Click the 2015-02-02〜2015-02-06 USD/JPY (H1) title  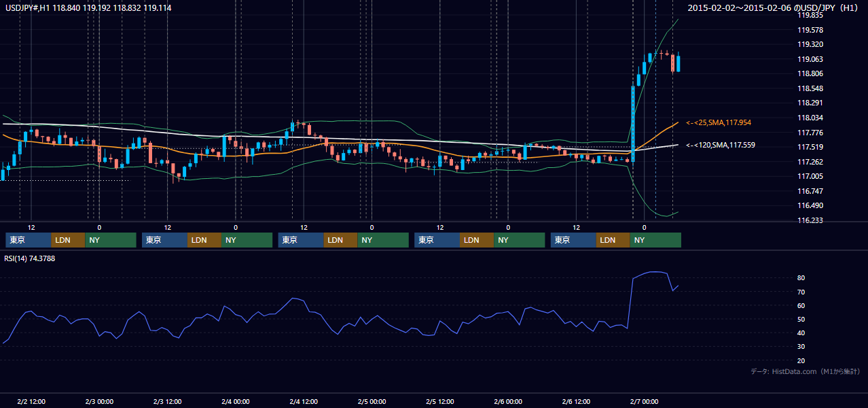pyautogui.click(x=774, y=7)
